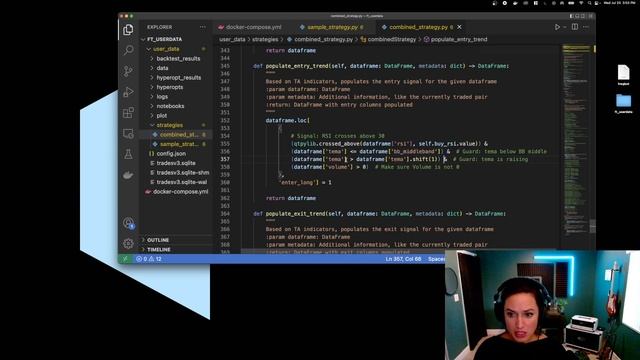
Task: Open the Testing flask view
Action: [128, 154]
